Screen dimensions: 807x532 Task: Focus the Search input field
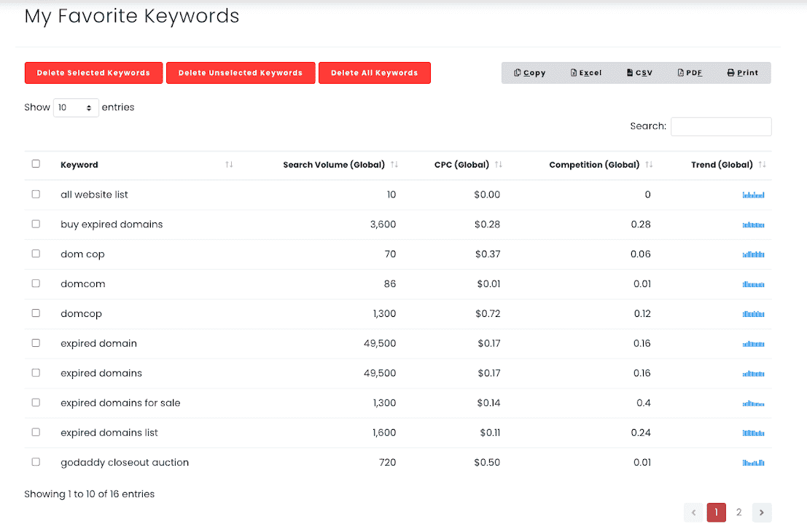pos(720,127)
